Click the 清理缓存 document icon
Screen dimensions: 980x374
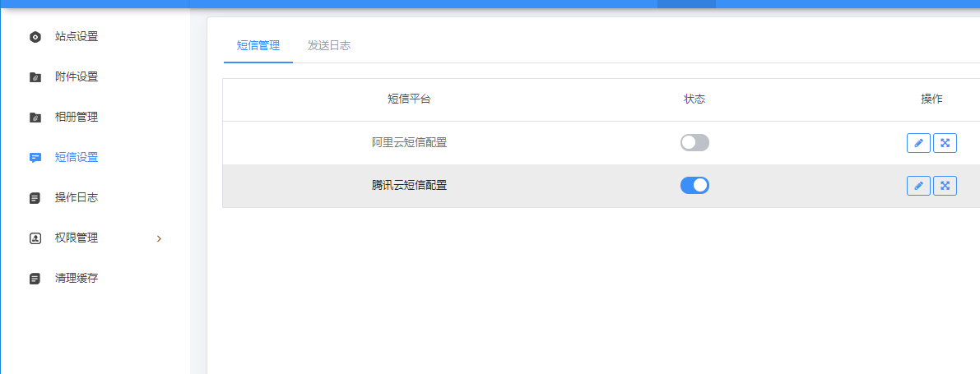35,279
